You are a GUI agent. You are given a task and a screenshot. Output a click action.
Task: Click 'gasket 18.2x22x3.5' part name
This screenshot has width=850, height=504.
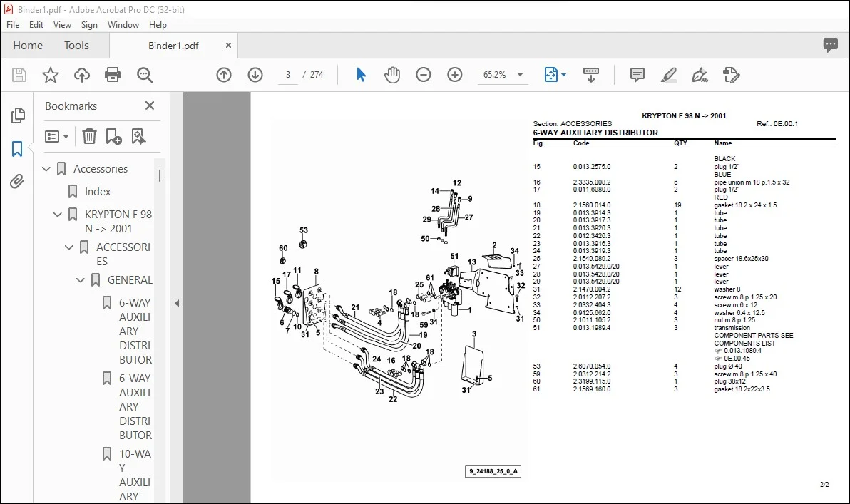(742, 389)
